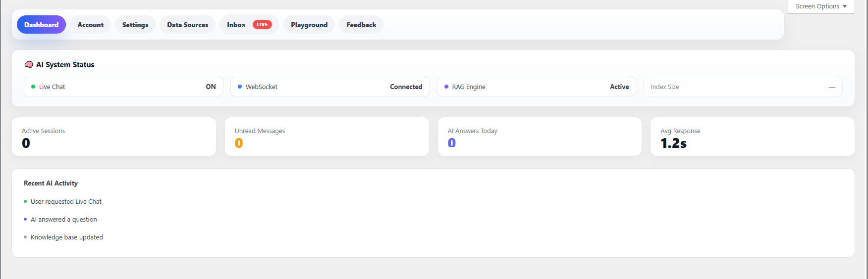Image resolution: width=868 pixels, height=279 pixels.
Task: Click the Live Chat ON status
Action: click(211, 87)
